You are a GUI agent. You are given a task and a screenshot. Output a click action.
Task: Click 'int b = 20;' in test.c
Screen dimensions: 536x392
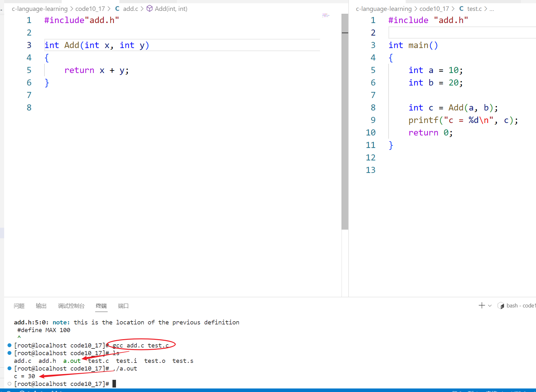click(436, 83)
